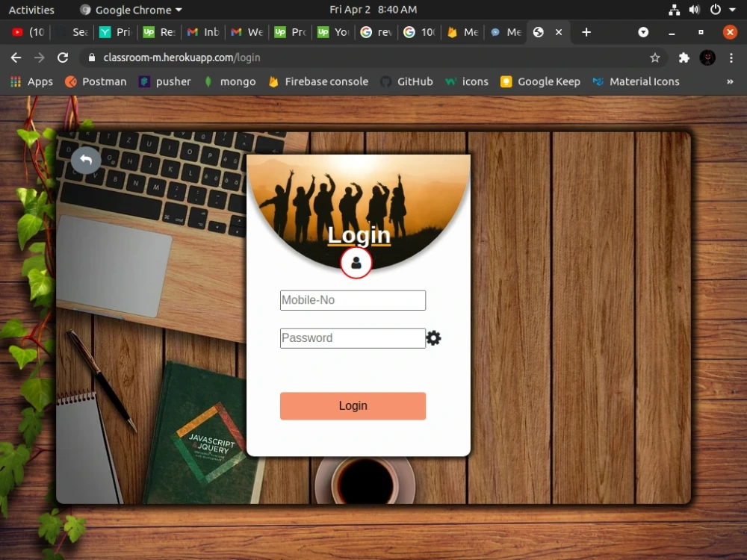Image resolution: width=747 pixels, height=560 pixels.
Task: Switch to the chat-icon tab labeled Me
Action: click(x=506, y=32)
